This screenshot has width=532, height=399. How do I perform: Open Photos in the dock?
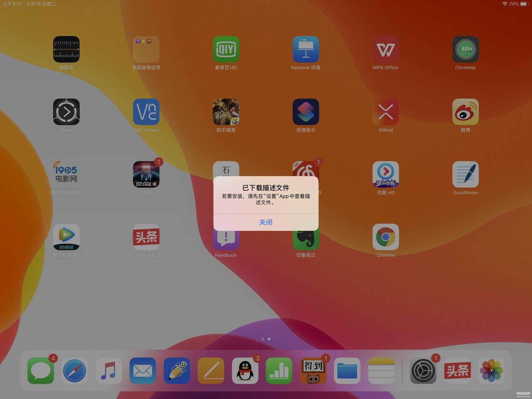click(x=491, y=371)
